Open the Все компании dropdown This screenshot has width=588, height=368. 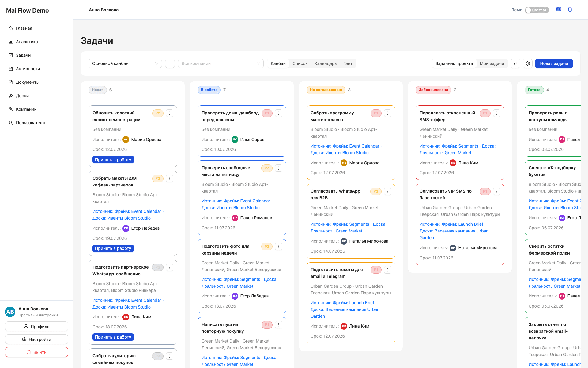[x=221, y=63]
